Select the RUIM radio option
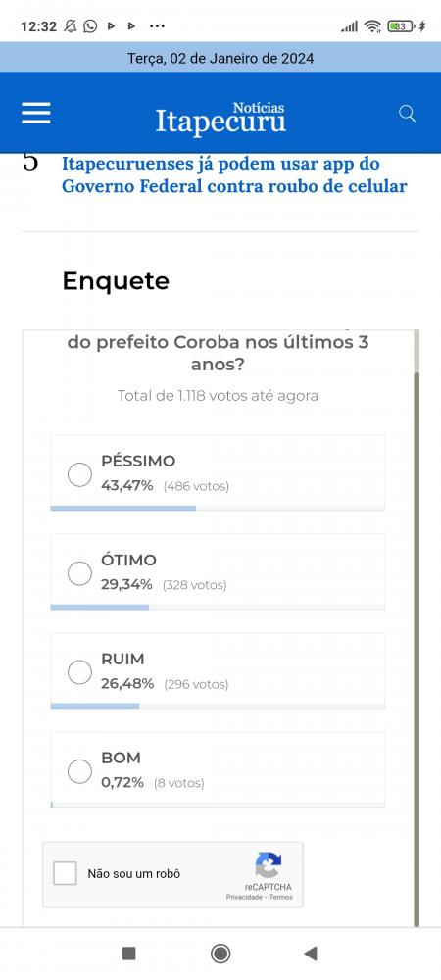Image resolution: width=441 pixels, height=980 pixels. [80, 672]
